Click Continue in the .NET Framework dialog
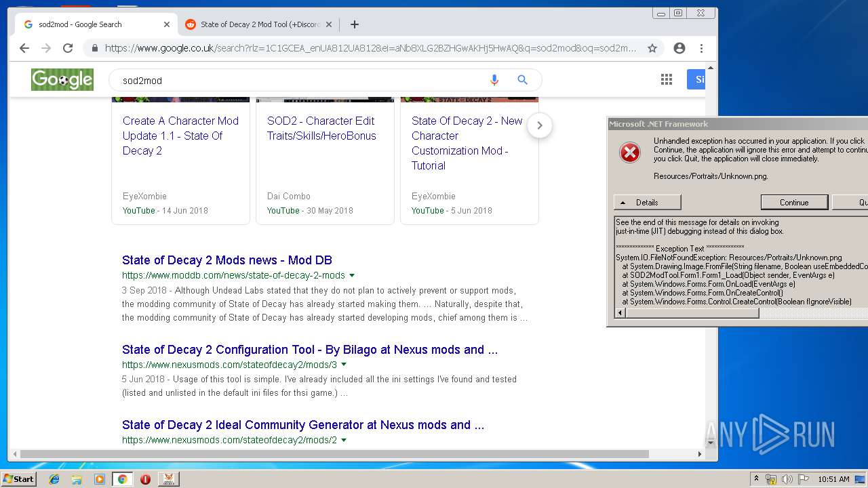 pyautogui.click(x=794, y=202)
